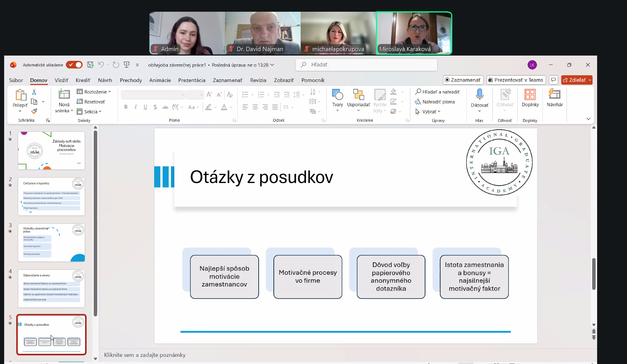627x364 pixels.
Task: Open the comments speech bubble icon
Action: click(x=554, y=80)
